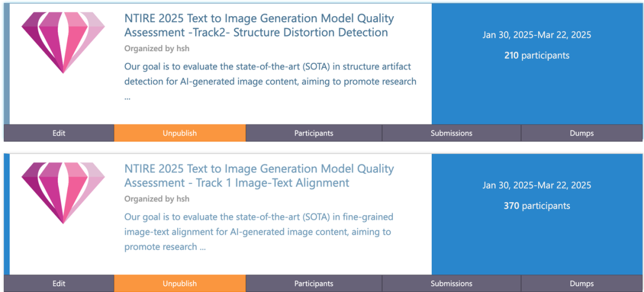Unpublish the Track2 Structure Distortion competition
Image resolution: width=644 pixels, height=292 pixels.
tap(179, 133)
